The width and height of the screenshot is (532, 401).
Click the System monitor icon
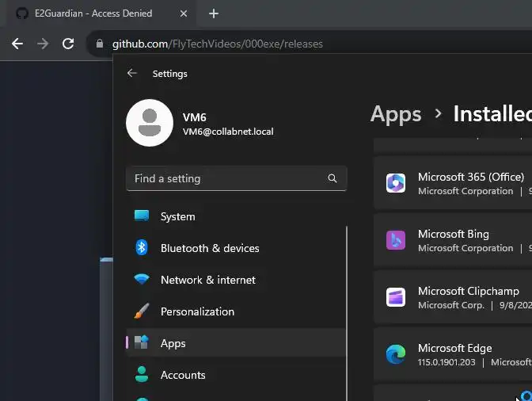pyautogui.click(x=142, y=216)
